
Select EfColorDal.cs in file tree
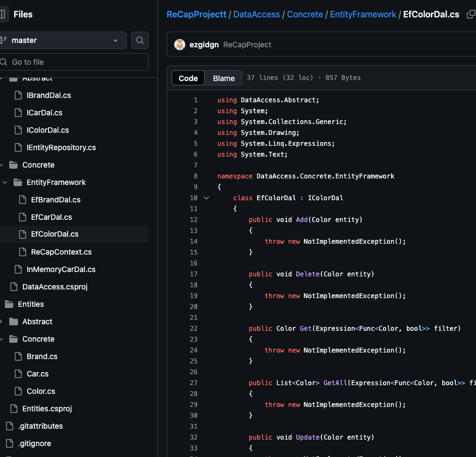pos(54,234)
